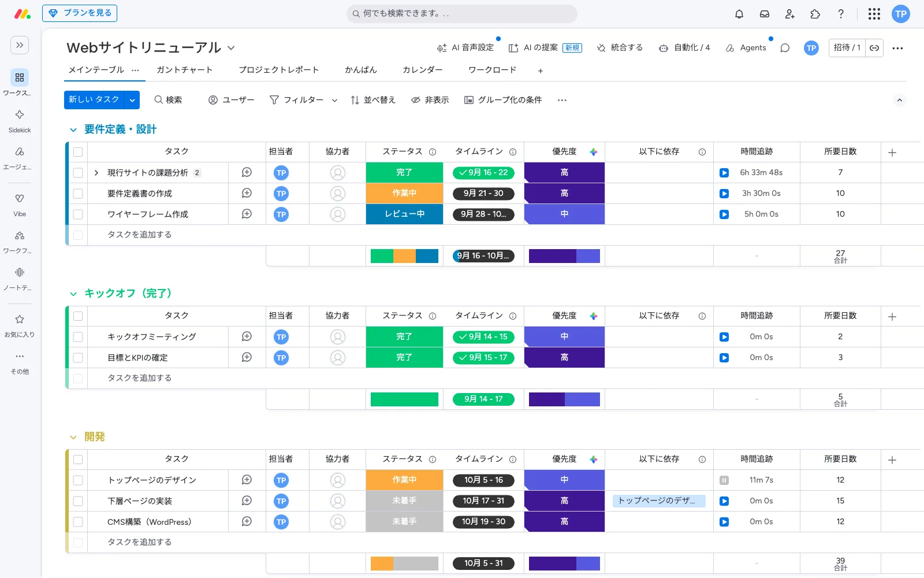Open the board options three-dot menu

coord(897,48)
